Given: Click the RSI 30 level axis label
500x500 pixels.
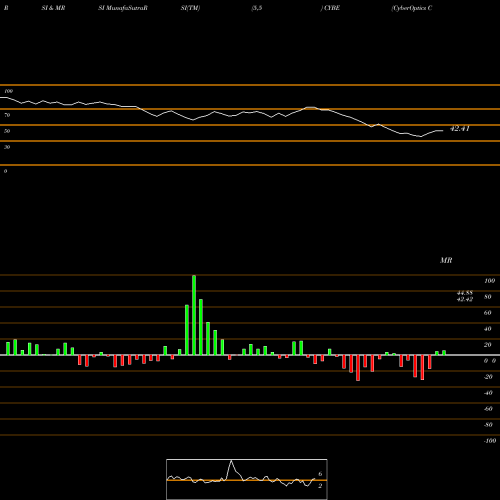Looking at the screenshot, I should click(x=7, y=147).
